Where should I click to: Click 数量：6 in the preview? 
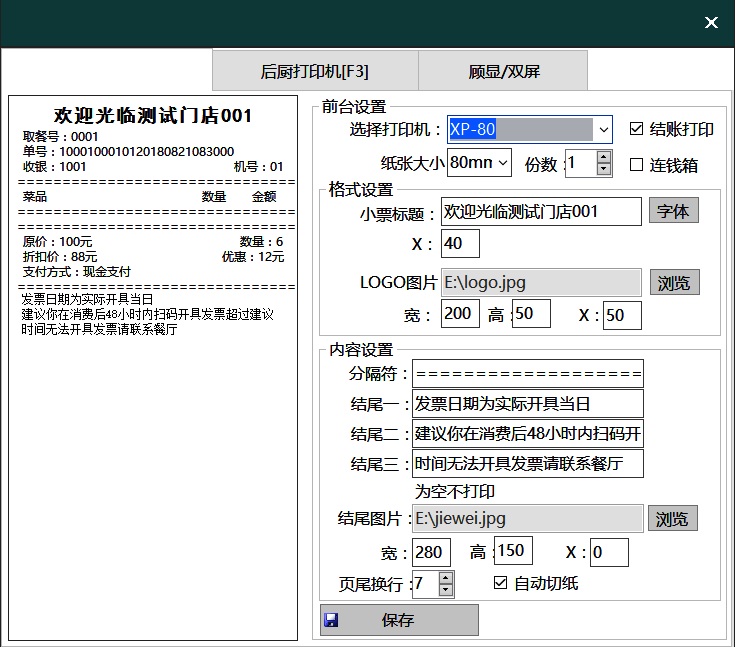point(261,242)
